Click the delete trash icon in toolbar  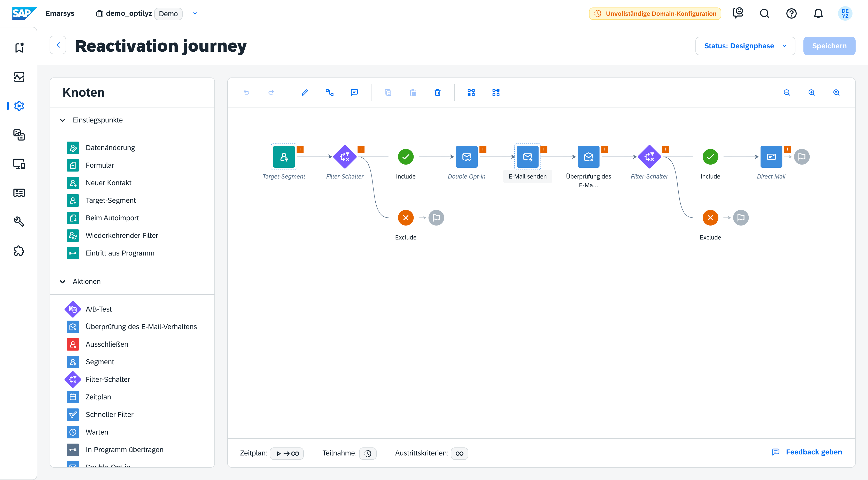[x=437, y=92]
